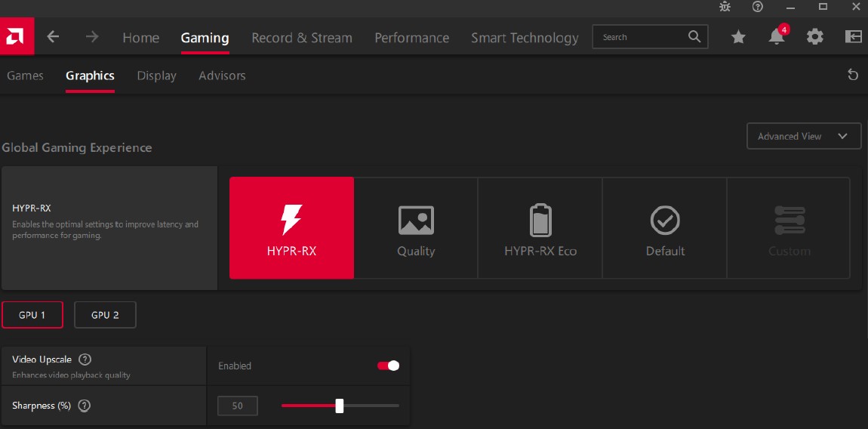
Task: Click into the Search field
Action: coord(642,37)
